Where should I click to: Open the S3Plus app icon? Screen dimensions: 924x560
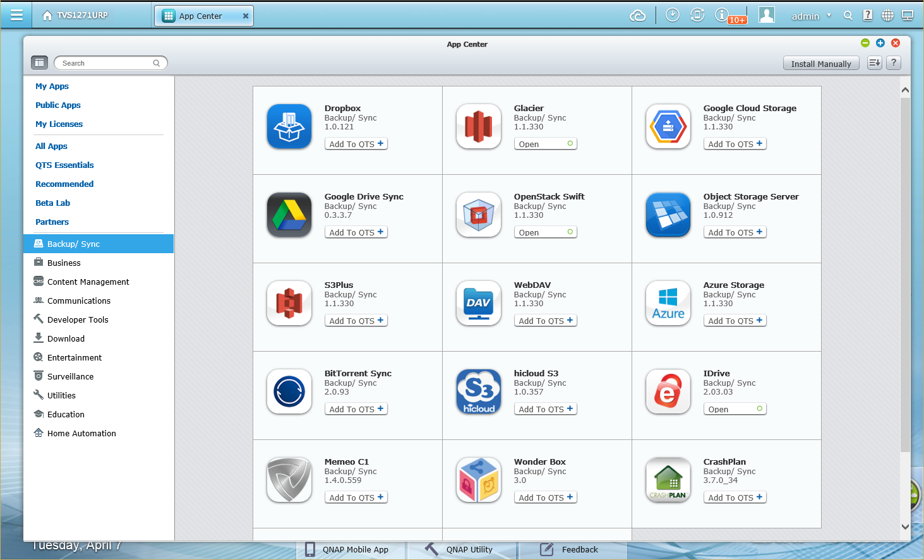coord(289,303)
